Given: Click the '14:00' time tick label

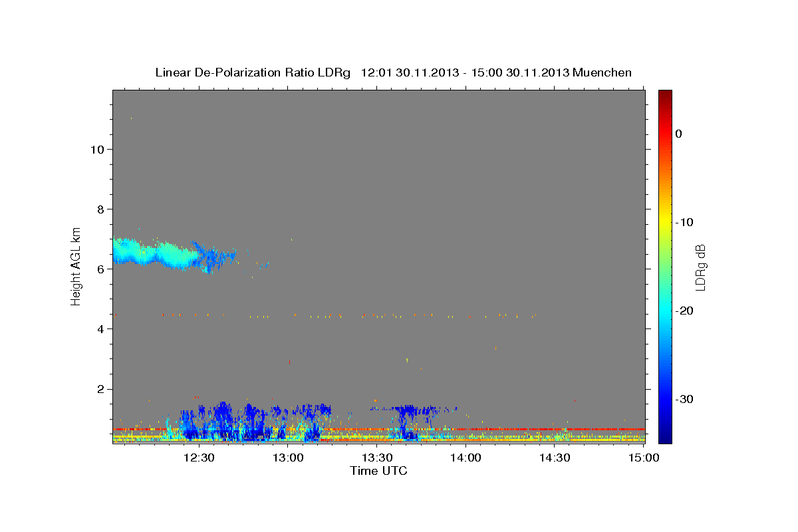Looking at the screenshot, I should point(465,458).
